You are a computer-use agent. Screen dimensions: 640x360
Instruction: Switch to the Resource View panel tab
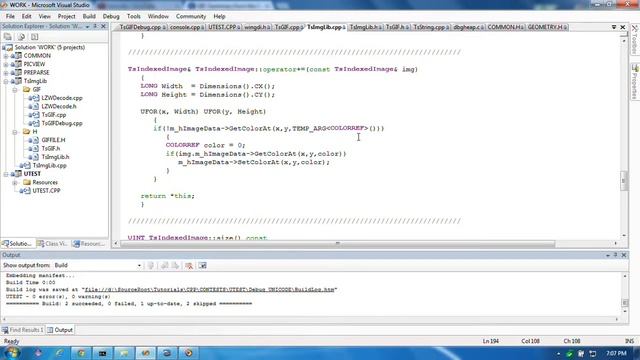click(x=89, y=244)
